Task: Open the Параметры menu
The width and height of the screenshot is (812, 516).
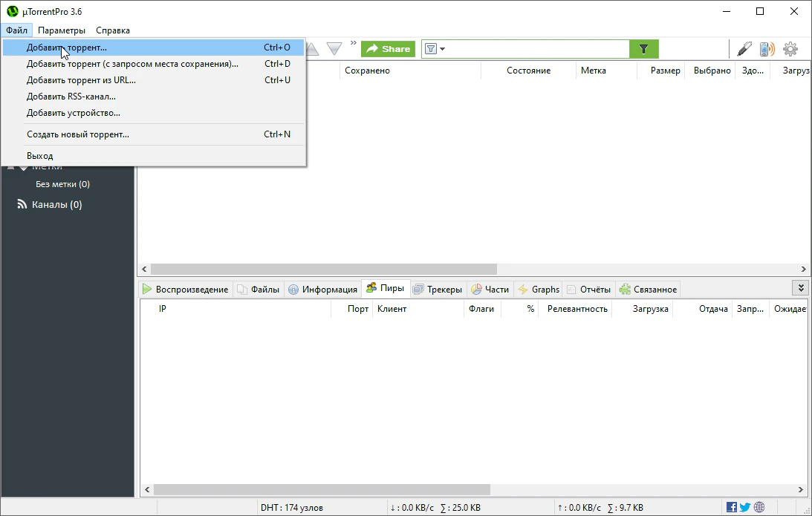Action: click(x=62, y=30)
